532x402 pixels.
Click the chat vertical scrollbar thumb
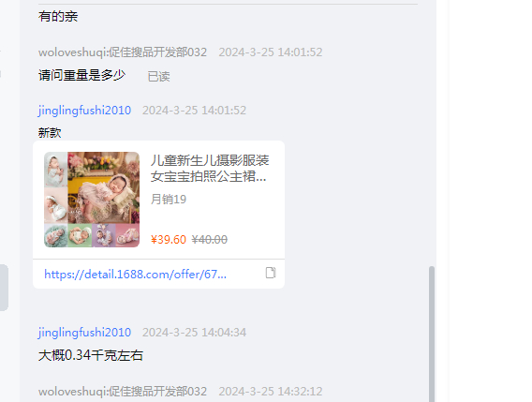[432, 335]
